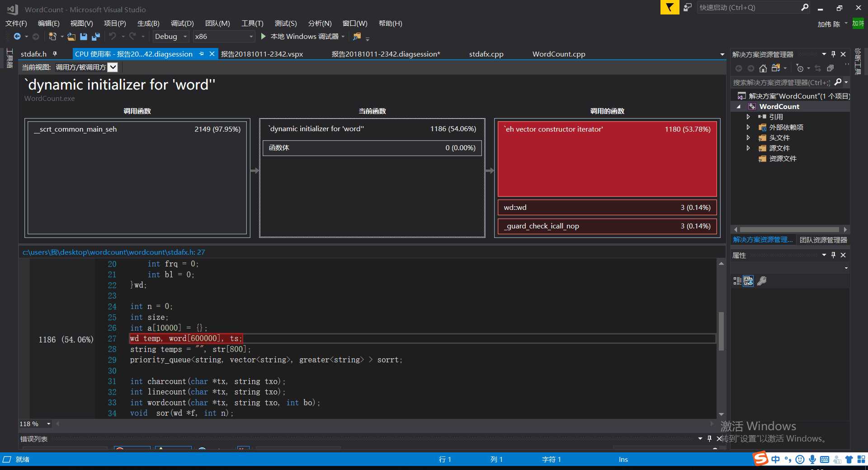Click the feedback icon beside Quick Launch
The height and width of the screenshot is (470, 868).
[688, 7]
